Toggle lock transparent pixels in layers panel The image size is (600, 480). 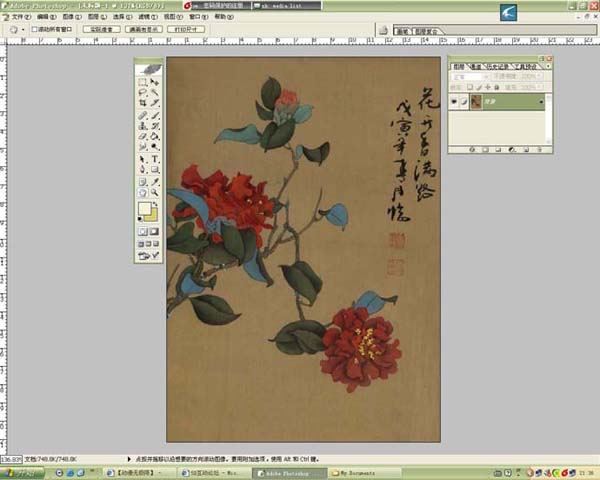pyautogui.click(x=470, y=87)
